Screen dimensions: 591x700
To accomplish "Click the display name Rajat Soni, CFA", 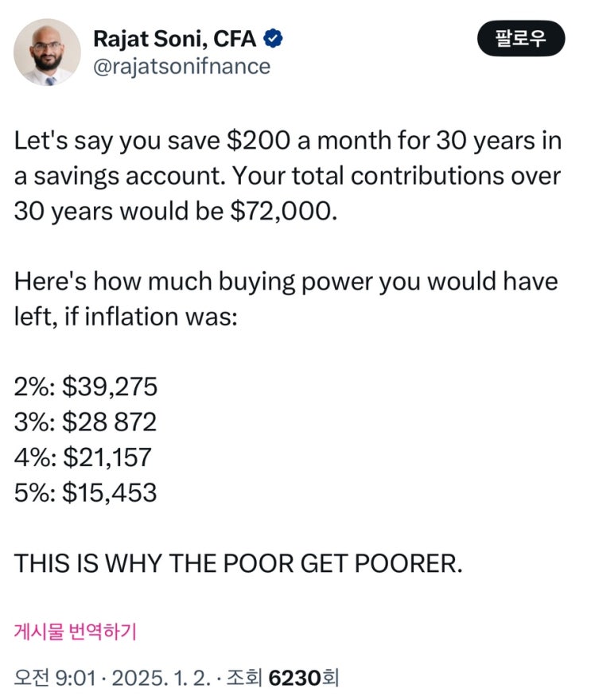I will 174,37.
